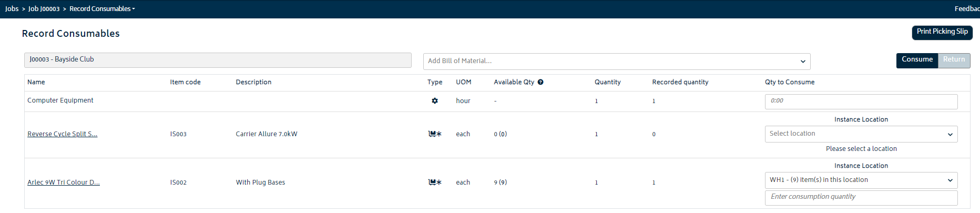Open Job J00003 breadcrumb link
The height and width of the screenshot is (213, 980).
tap(44, 9)
